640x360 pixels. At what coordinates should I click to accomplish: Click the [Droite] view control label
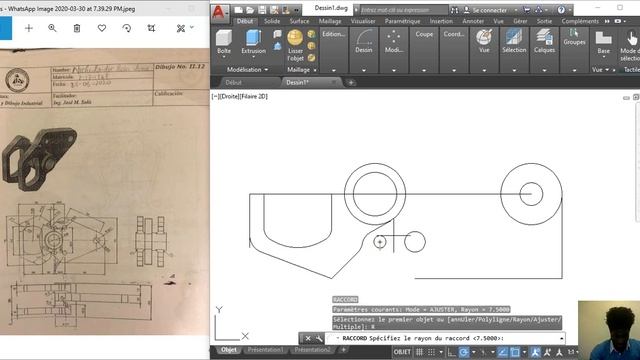click(x=230, y=96)
